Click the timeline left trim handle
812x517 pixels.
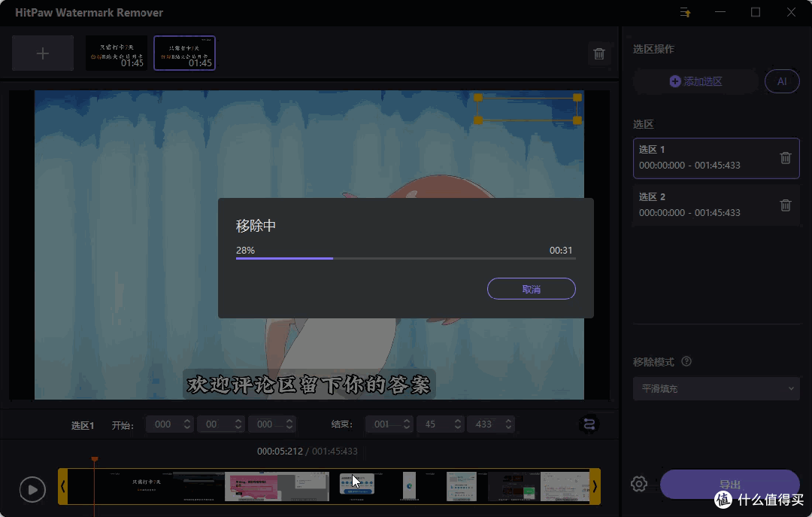click(x=62, y=486)
